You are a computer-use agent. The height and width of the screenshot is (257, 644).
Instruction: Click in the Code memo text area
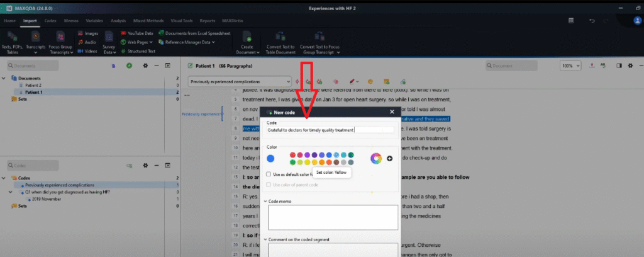[x=333, y=217]
